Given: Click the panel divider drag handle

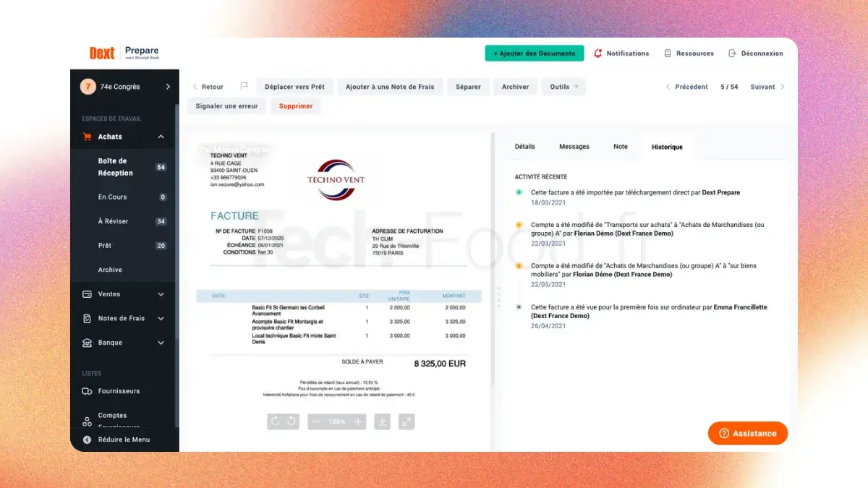Looking at the screenshot, I should [x=498, y=296].
